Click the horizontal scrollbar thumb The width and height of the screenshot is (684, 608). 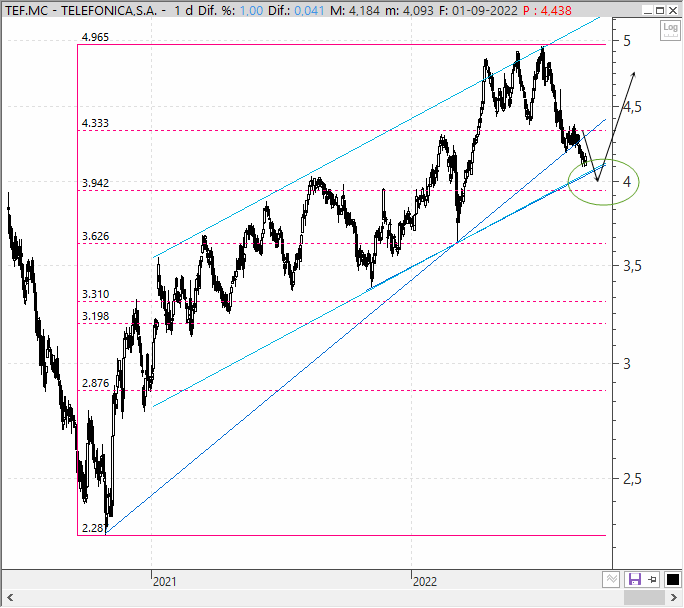tap(644, 598)
